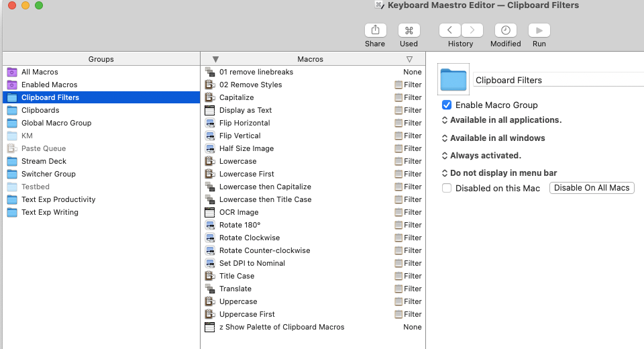
Task: Select the KM group
Action: click(x=101, y=136)
